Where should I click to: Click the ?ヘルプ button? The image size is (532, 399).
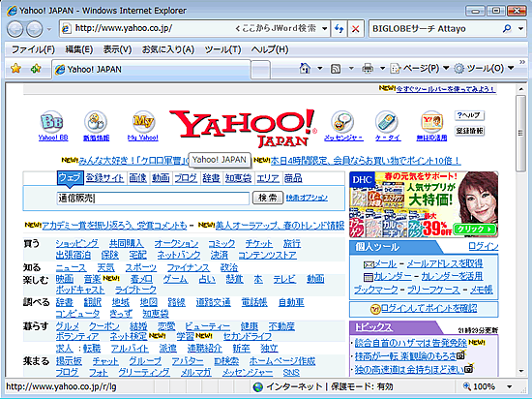[469, 115]
